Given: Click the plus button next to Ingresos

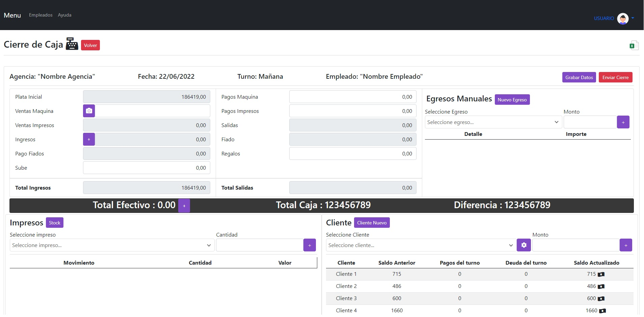Looking at the screenshot, I should tap(89, 139).
